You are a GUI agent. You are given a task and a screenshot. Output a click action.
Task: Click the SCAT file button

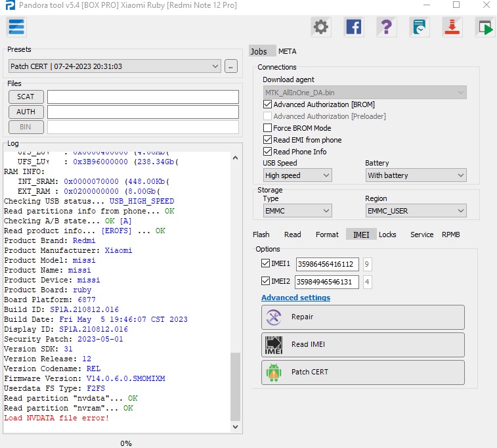pyautogui.click(x=26, y=97)
